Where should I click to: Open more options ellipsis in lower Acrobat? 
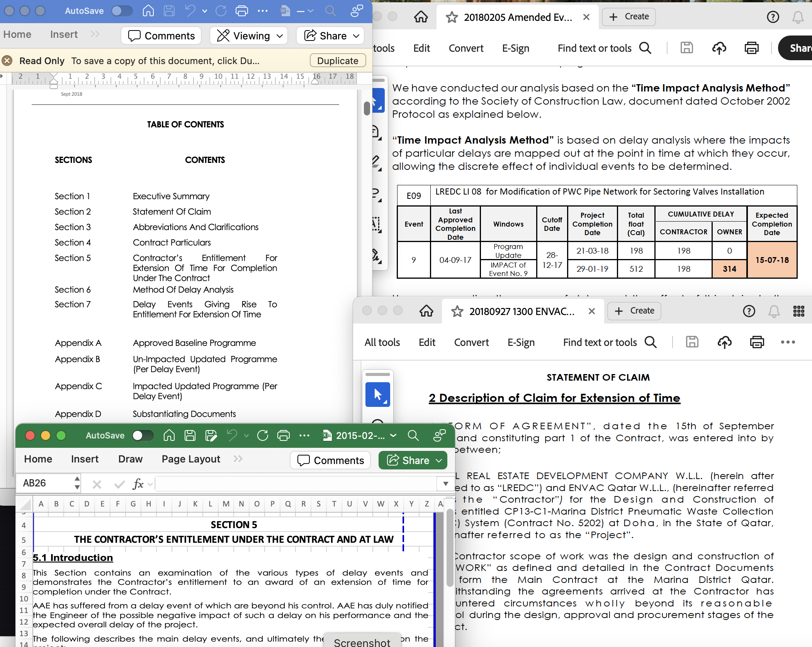[x=788, y=342]
